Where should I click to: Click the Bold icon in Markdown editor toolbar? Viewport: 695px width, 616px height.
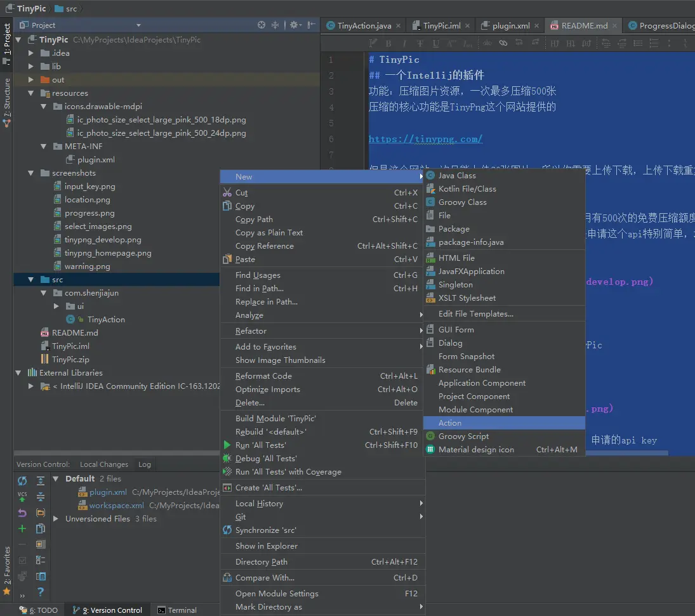[388, 43]
